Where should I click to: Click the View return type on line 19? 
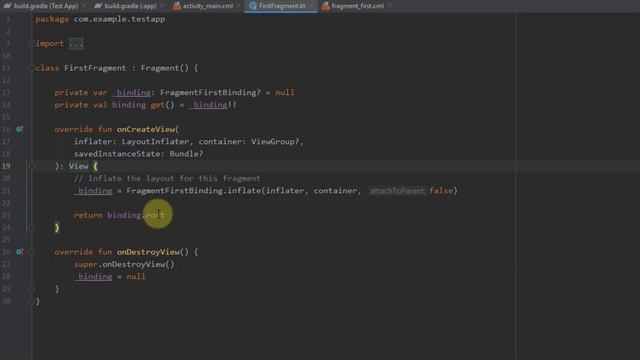point(78,166)
